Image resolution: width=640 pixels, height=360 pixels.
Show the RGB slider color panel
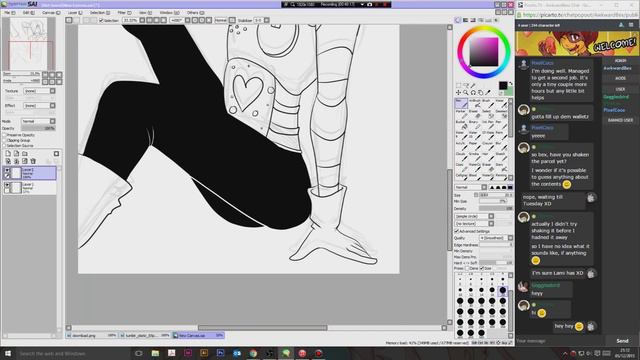(465, 20)
